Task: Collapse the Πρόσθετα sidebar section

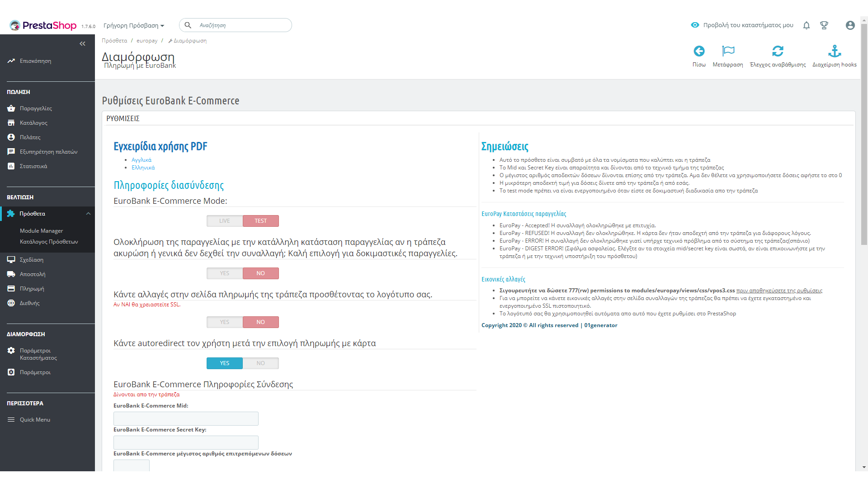Action: [x=88, y=214]
